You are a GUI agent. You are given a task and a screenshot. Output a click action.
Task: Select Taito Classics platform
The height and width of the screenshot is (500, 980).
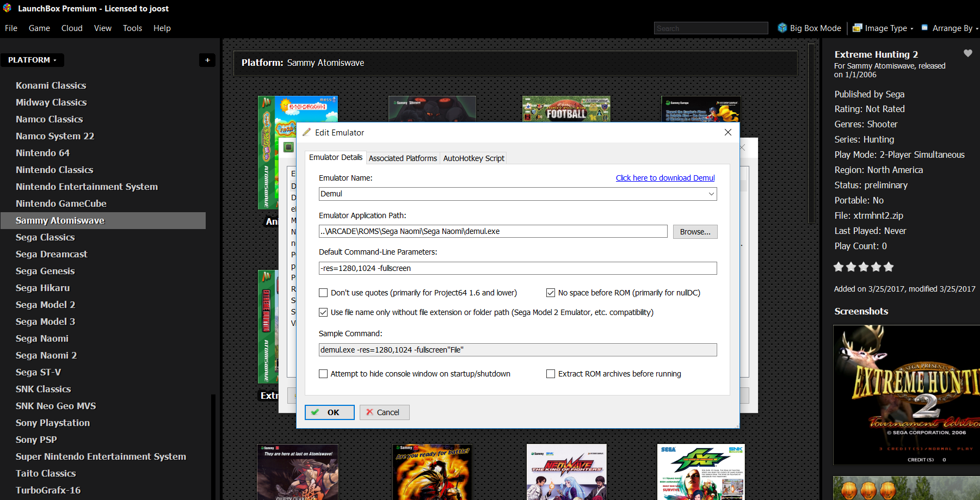pyautogui.click(x=46, y=473)
